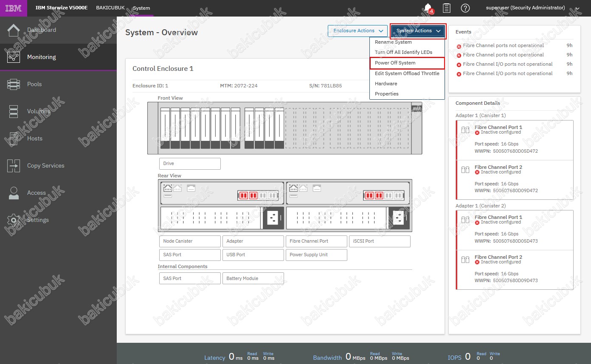Click MTM: 2072-224 text
591x364 pixels.
pyautogui.click(x=239, y=86)
